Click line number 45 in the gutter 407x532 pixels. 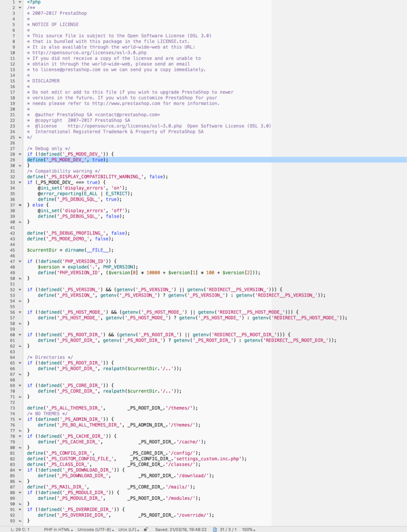pos(12,250)
